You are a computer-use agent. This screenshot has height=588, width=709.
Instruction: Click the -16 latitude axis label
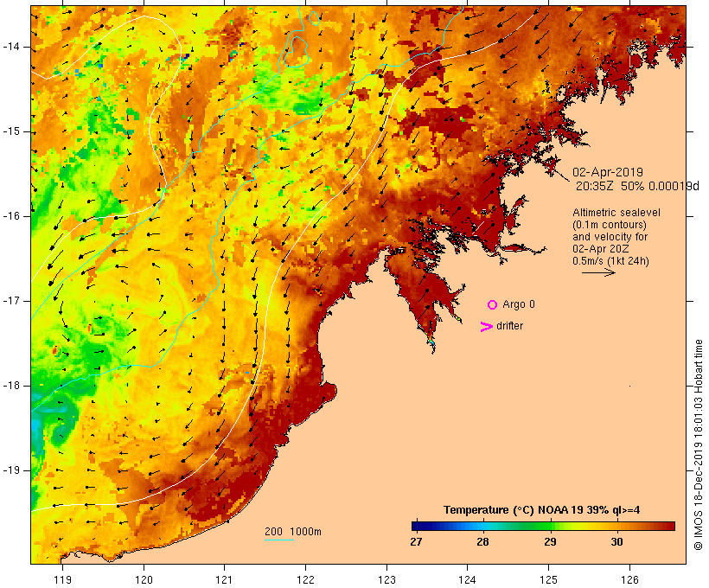click(x=11, y=216)
